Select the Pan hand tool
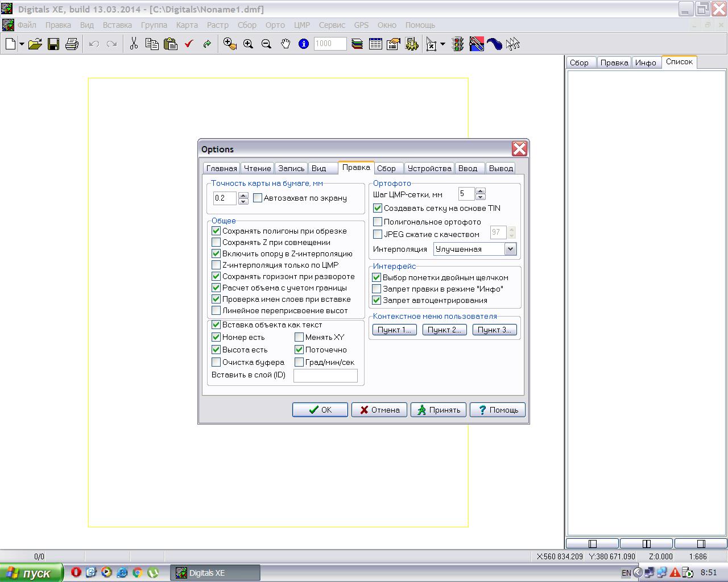This screenshot has width=728, height=582. coord(285,44)
